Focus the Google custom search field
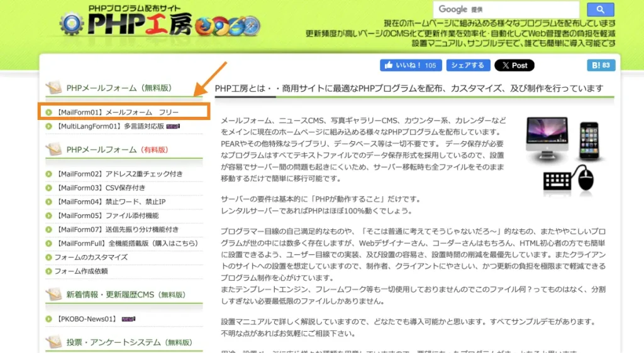644x353 pixels. tap(506, 9)
